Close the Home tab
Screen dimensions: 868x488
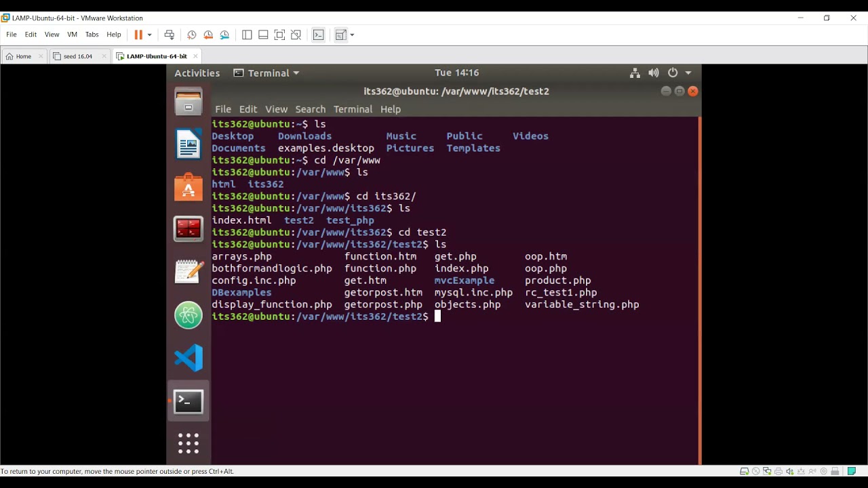[41, 56]
